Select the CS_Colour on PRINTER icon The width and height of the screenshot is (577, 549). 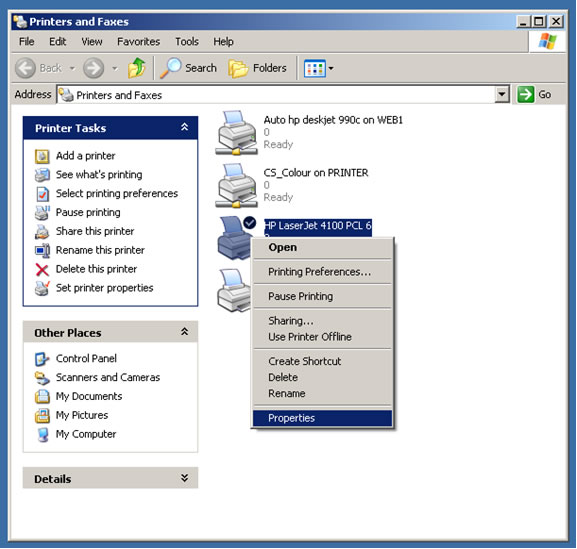pyautogui.click(x=236, y=185)
